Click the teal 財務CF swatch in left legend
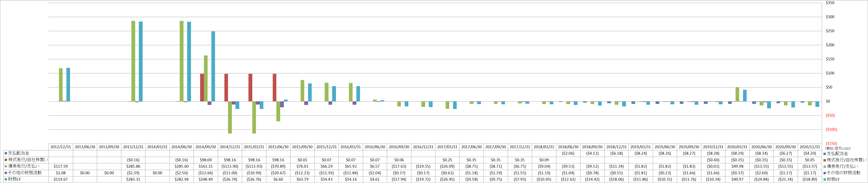This screenshot has height=183, width=868. click(6, 179)
